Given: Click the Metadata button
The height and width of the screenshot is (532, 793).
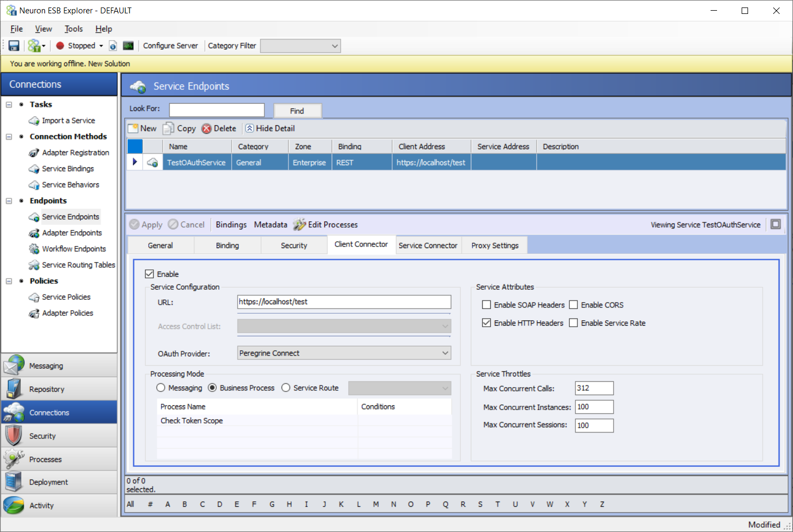Looking at the screenshot, I should 271,225.
